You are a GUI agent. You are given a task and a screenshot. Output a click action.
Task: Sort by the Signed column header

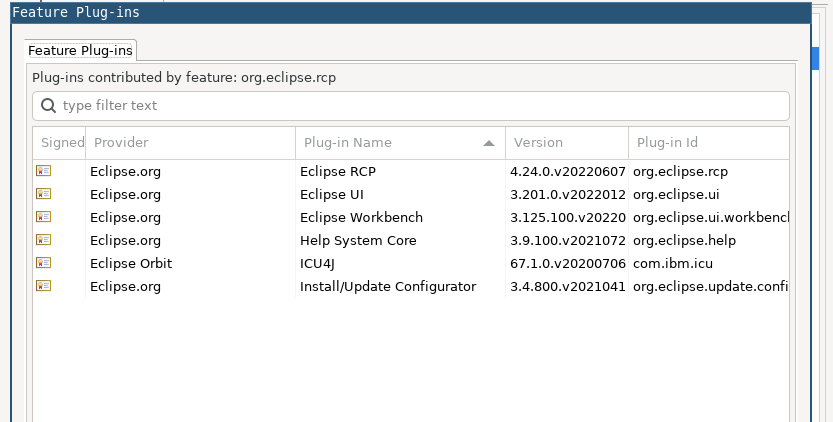62,143
